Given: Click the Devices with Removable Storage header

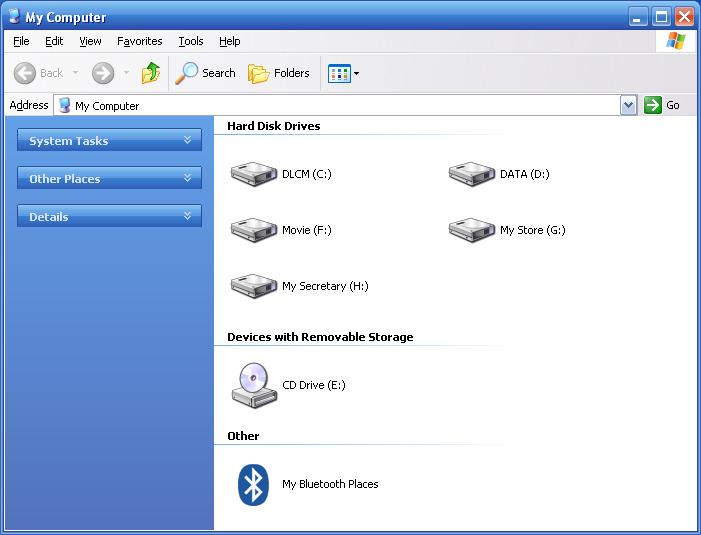Looking at the screenshot, I should (320, 337).
